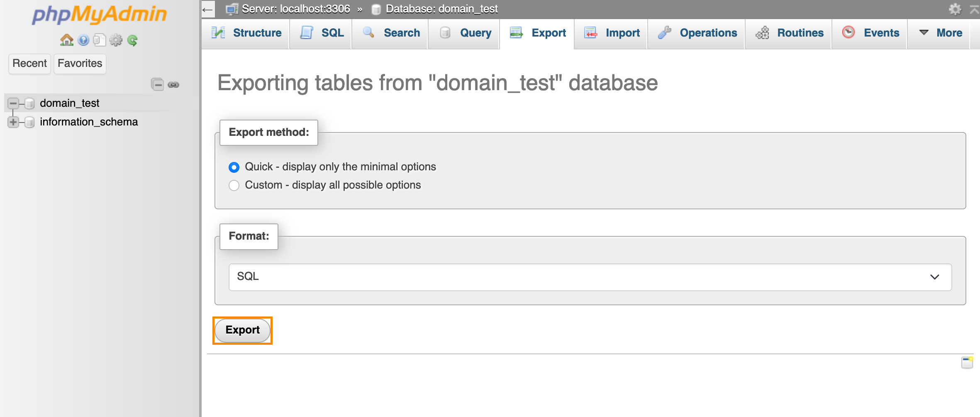
Task: Click the 'Quick - display only the minimal options' label
Action: click(340, 167)
